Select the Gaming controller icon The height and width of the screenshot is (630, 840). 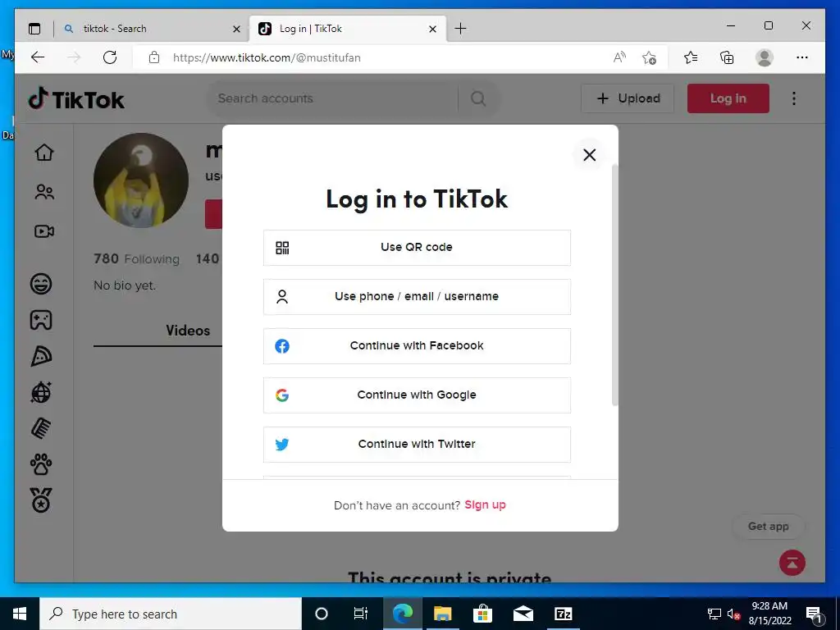click(41, 320)
